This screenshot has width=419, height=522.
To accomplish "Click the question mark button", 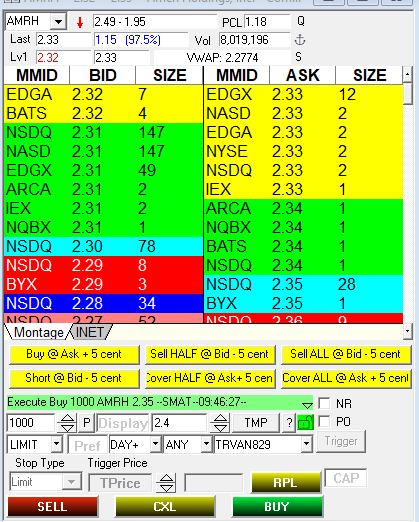I will [x=289, y=423].
